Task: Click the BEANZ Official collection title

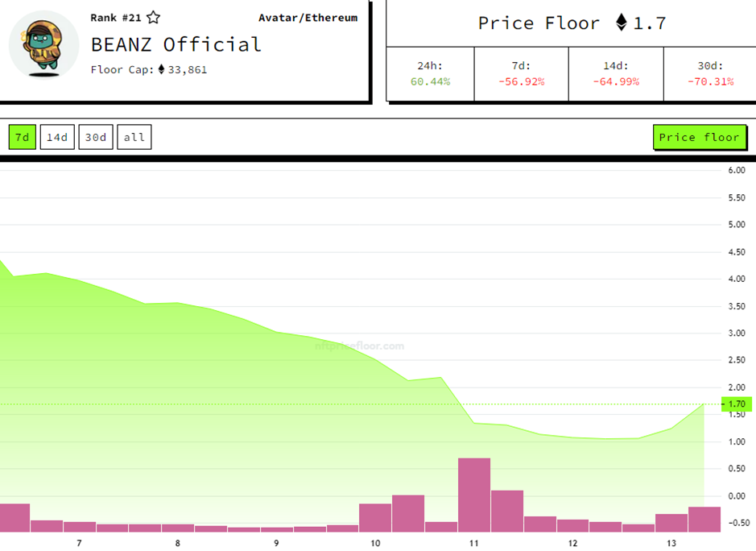Action: tap(176, 44)
